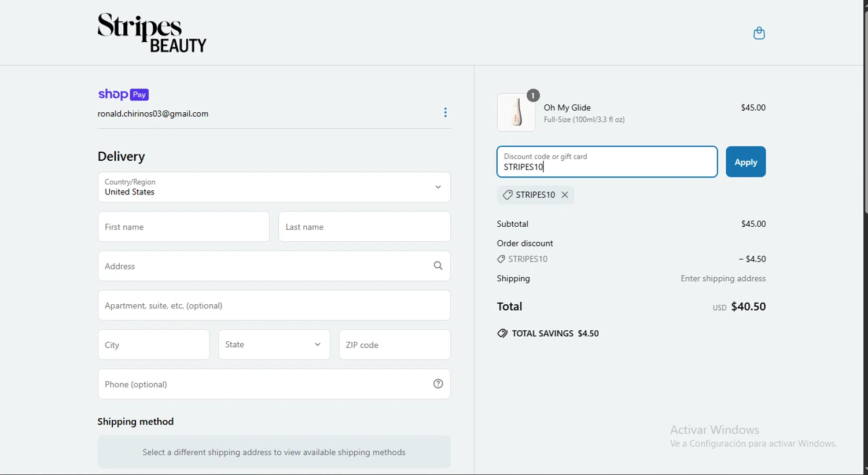This screenshot has width=868, height=475.
Task: Click the Delivery heading
Action: coord(121,156)
